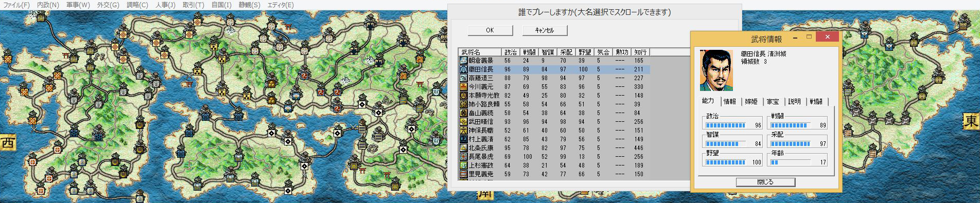Viewport: 980px width, 203px height.
Task: Click the 武田晴信 clan crest icon
Action: click(x=463, y=122)
